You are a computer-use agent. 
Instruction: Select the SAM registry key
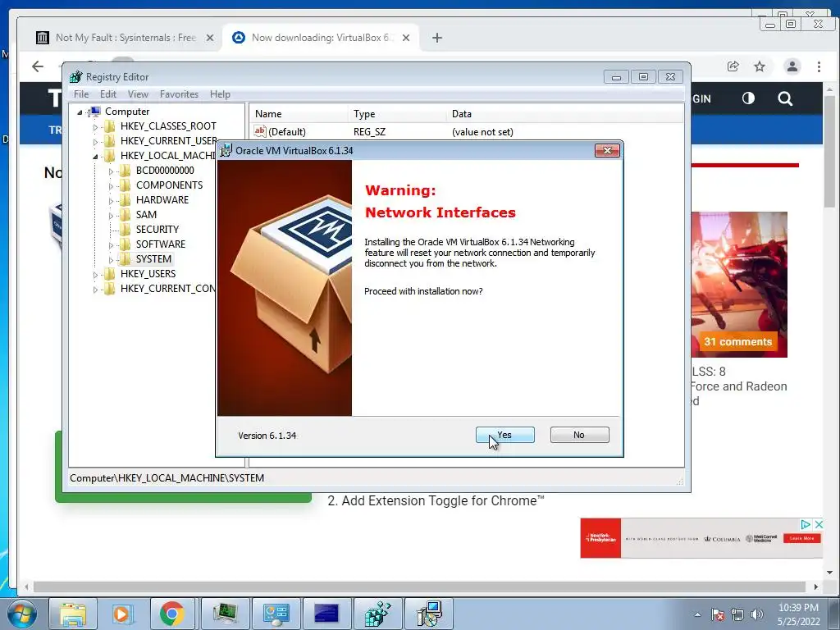click(146, 215)
